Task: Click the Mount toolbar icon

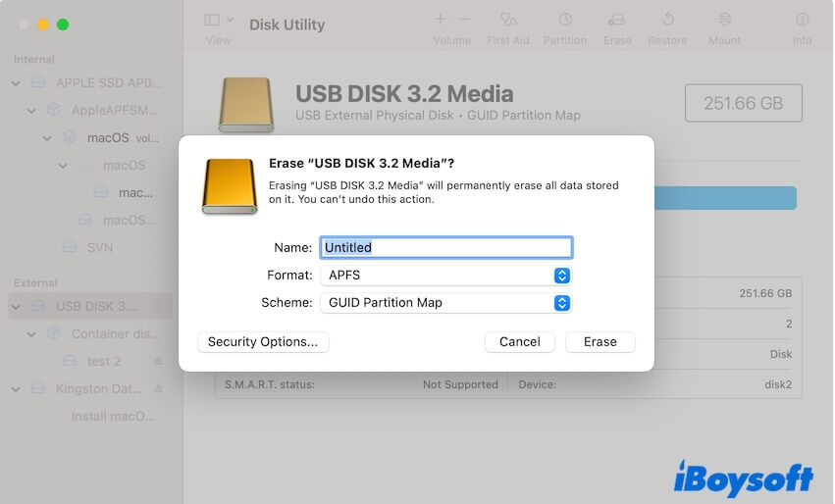Action: point(724,20)
